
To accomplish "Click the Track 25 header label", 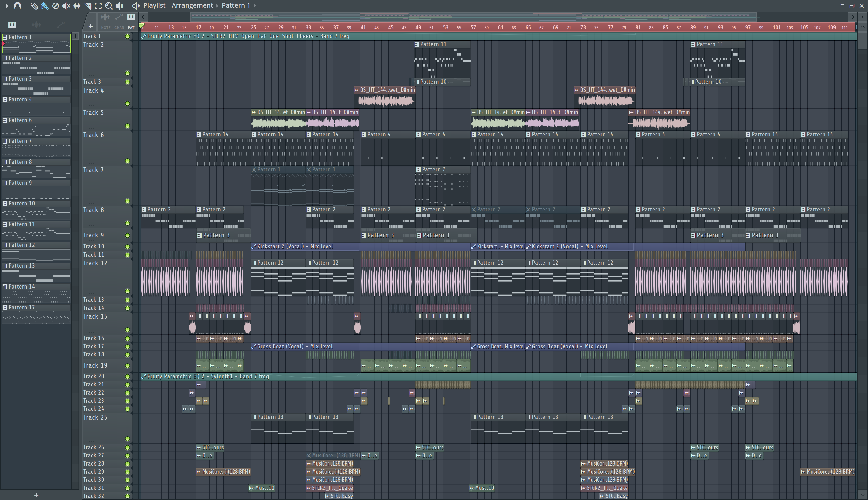I will [95, 418].
